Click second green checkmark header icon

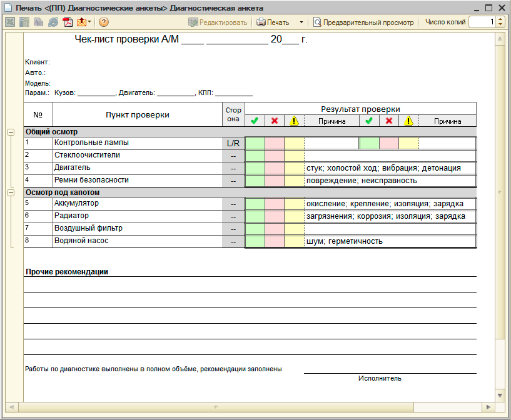[369, 121]
